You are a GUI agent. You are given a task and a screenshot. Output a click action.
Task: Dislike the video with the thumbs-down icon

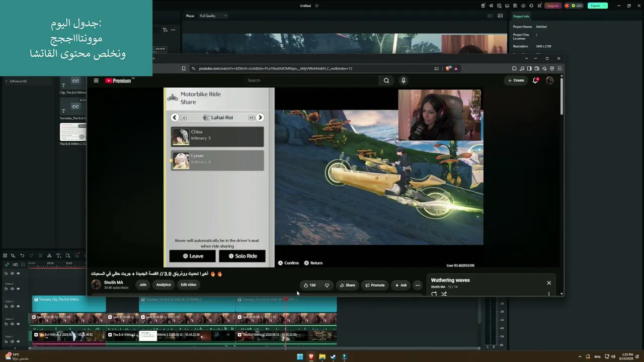pyautogui.click(x=327, y=285)
